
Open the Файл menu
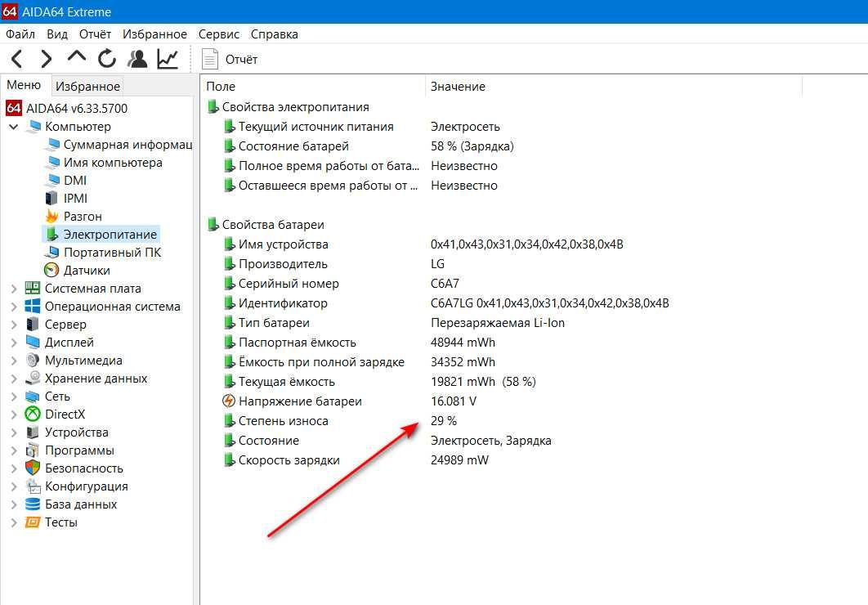click(20, 34)
